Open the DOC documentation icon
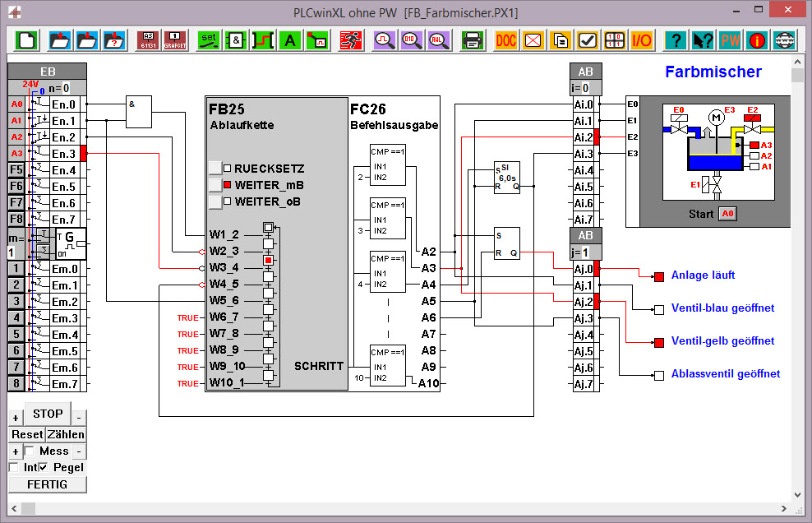Image resolution: width=812 pixels, height=523 pixels. tap(507, 39)
